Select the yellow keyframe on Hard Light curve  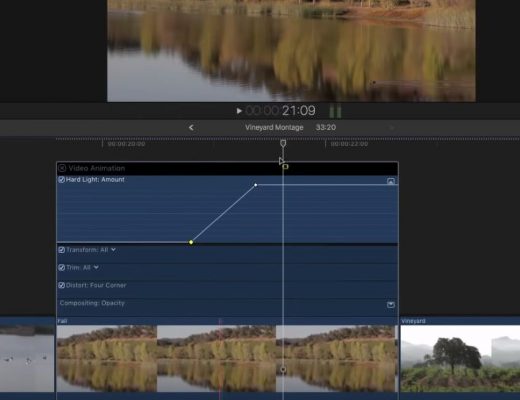pos(191,242)
